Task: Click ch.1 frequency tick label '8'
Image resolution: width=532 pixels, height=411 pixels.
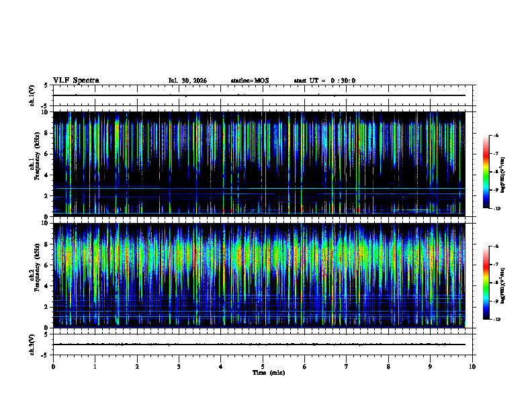Action: point(47,133)
